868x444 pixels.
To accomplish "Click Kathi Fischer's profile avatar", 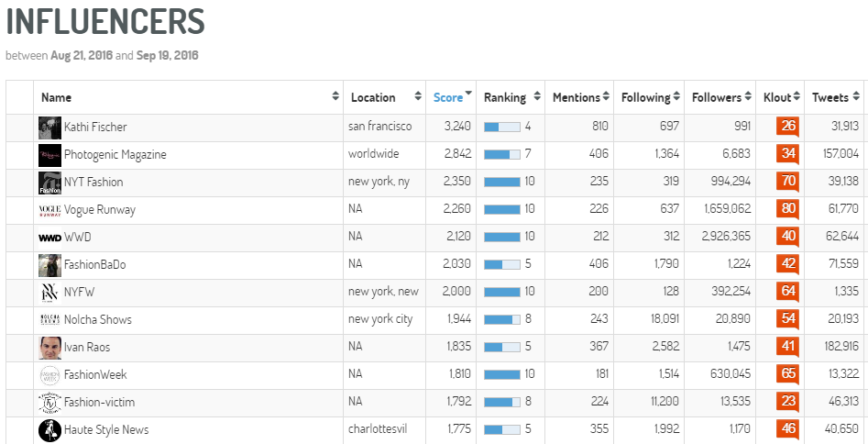I will click(x=49, y=128).
